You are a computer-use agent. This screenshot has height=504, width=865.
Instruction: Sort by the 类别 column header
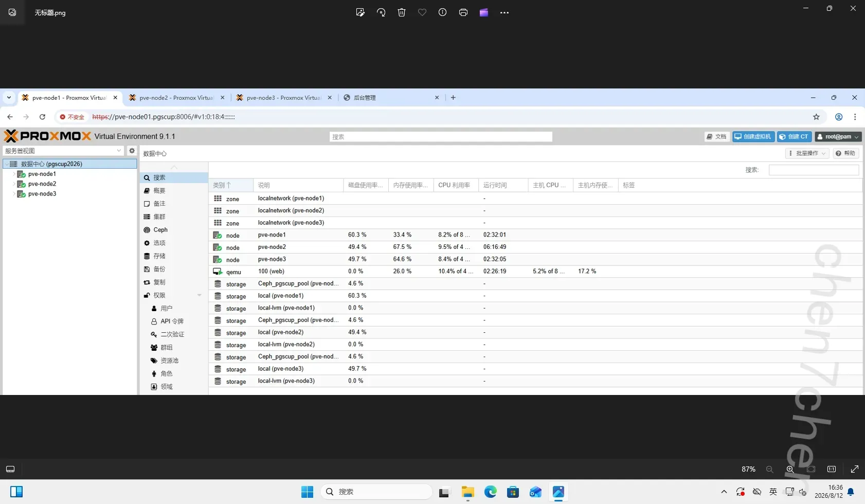[231, 185]
